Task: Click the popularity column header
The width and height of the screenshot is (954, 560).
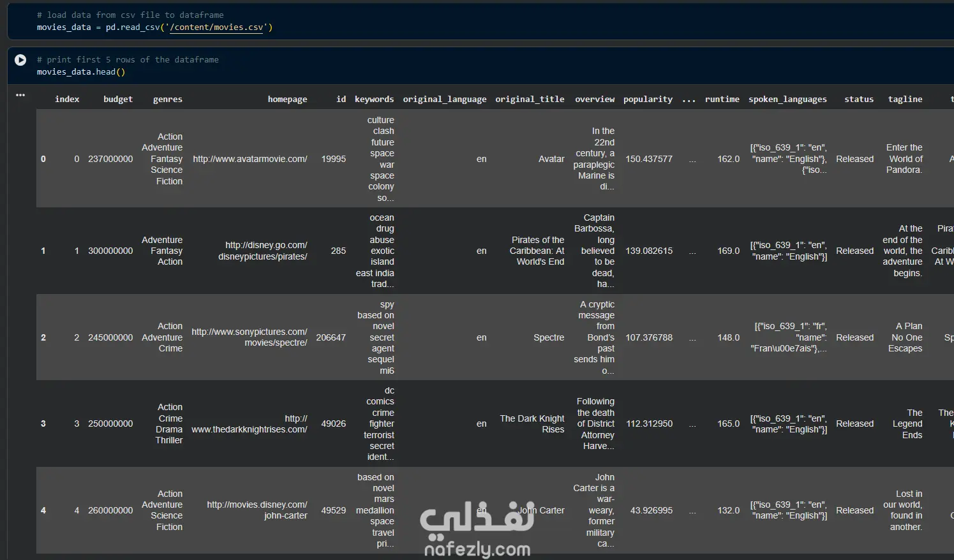Action: point(648,99)
